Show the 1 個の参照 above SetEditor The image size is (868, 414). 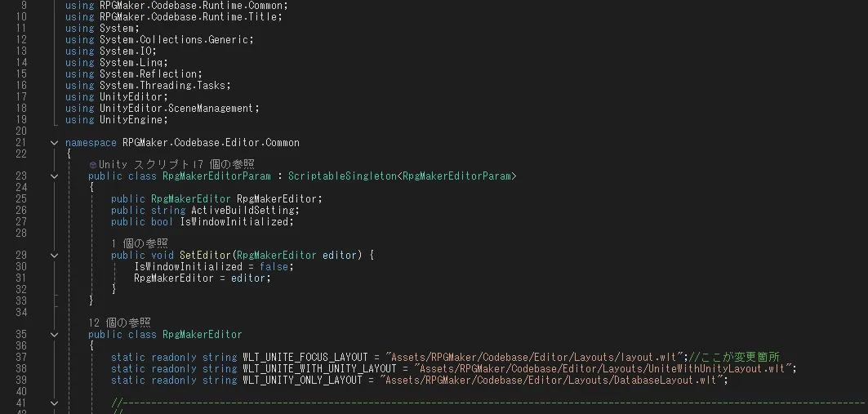[x=139, y=243]
